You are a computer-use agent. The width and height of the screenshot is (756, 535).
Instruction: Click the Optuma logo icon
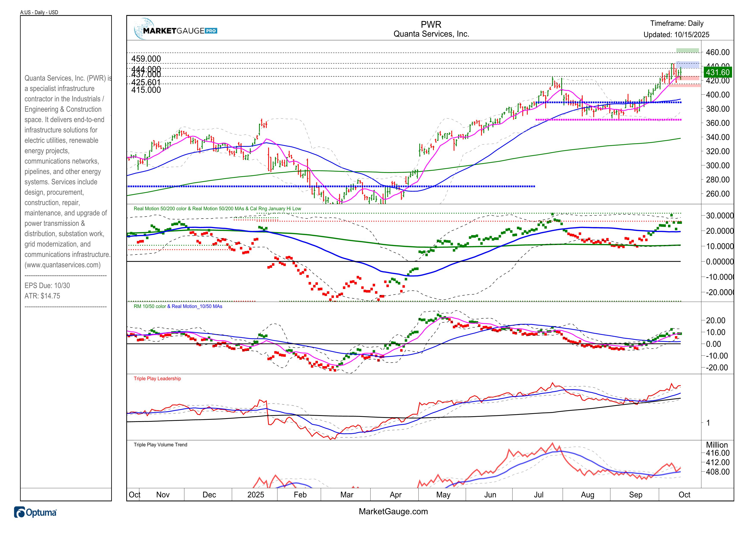click(x=19, y=513)
